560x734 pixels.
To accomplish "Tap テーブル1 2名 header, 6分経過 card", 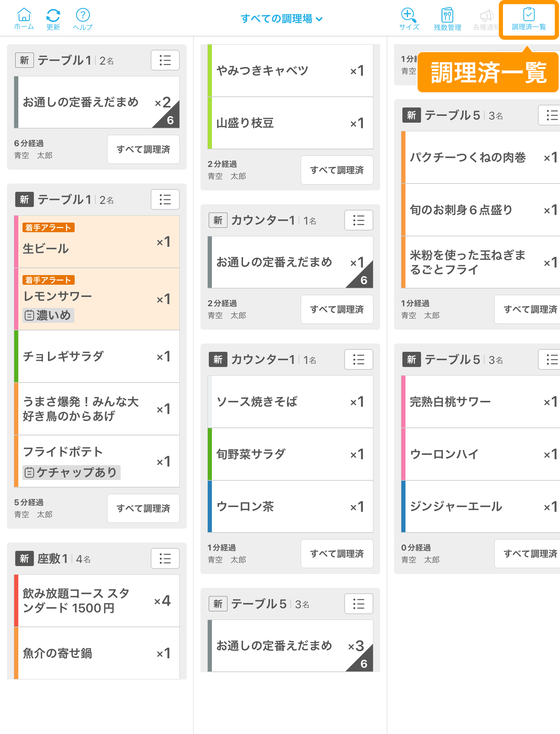I will 76,60.
